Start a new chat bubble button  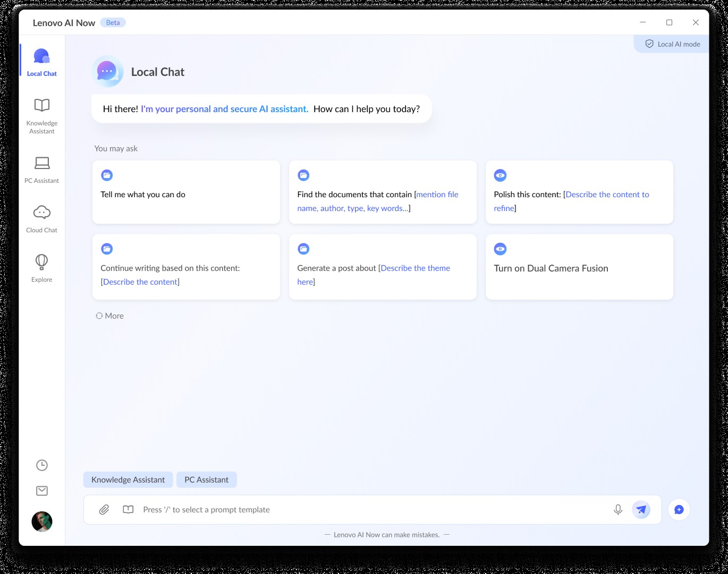point(679,510)
